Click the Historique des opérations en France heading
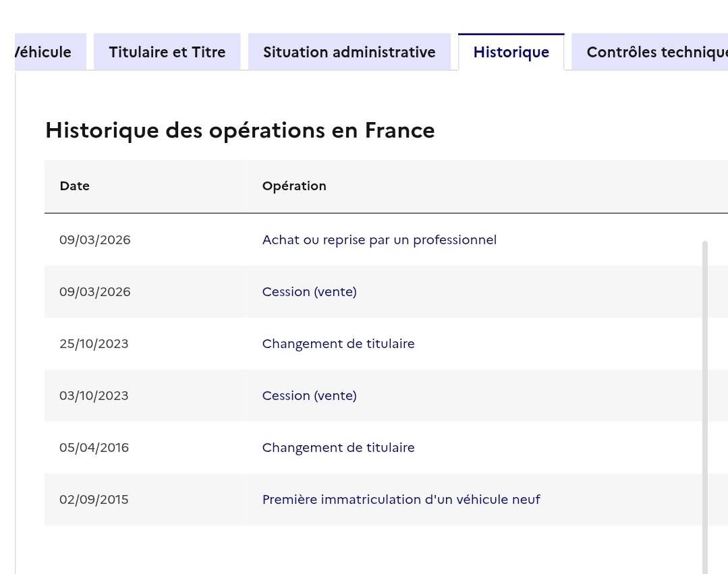 pyautogui.click(x=240, y=130)
